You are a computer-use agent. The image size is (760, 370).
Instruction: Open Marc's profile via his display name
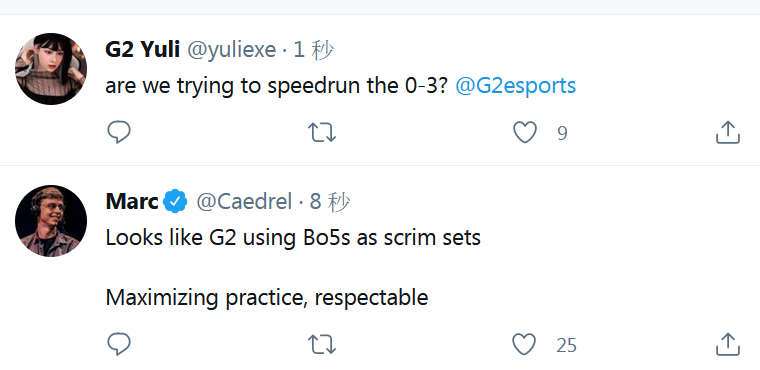click(x=132, y=201)
